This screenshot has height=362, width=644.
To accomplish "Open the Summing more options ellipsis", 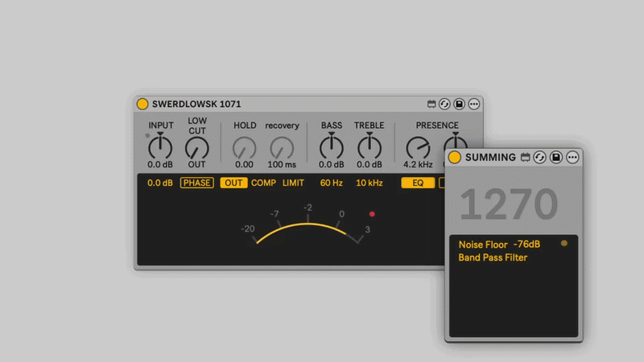I will [x=572, y=157].
